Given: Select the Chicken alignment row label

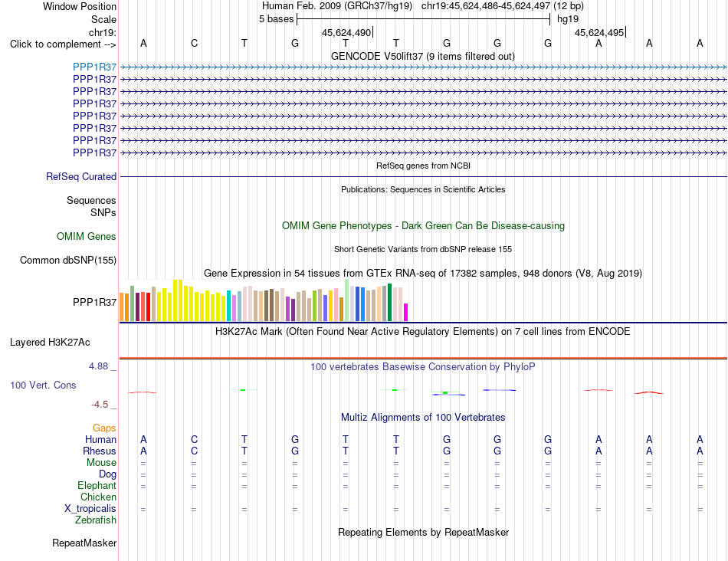Looking at the screenshot, I should tap(98, 497).
